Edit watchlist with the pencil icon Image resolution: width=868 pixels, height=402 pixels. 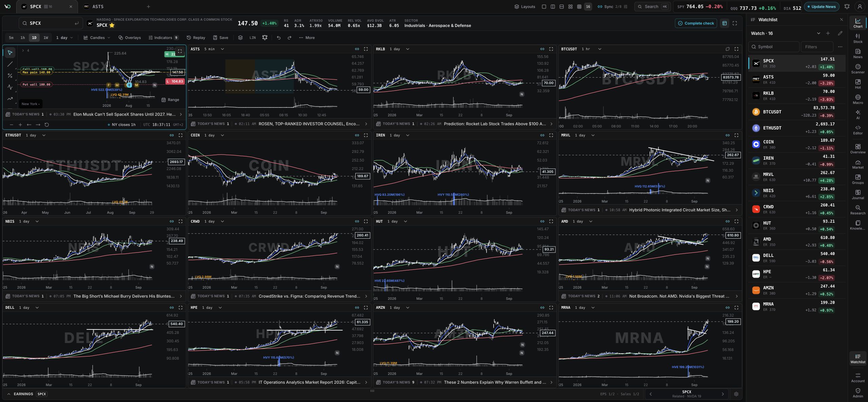click(x=840, y=33)
